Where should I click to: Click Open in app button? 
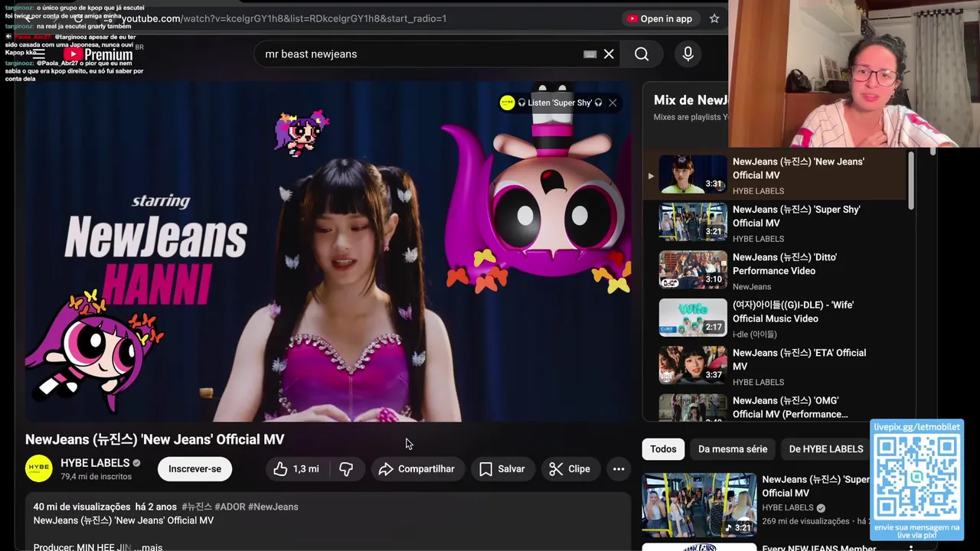[659, 18]
